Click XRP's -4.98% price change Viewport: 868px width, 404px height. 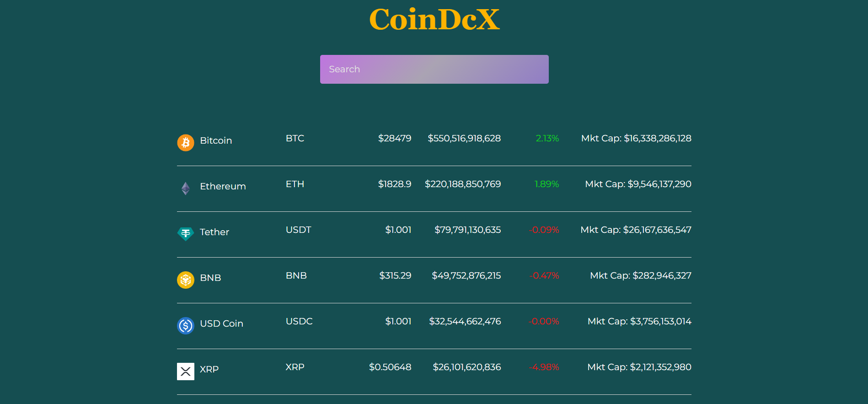(x=544, y=367)
